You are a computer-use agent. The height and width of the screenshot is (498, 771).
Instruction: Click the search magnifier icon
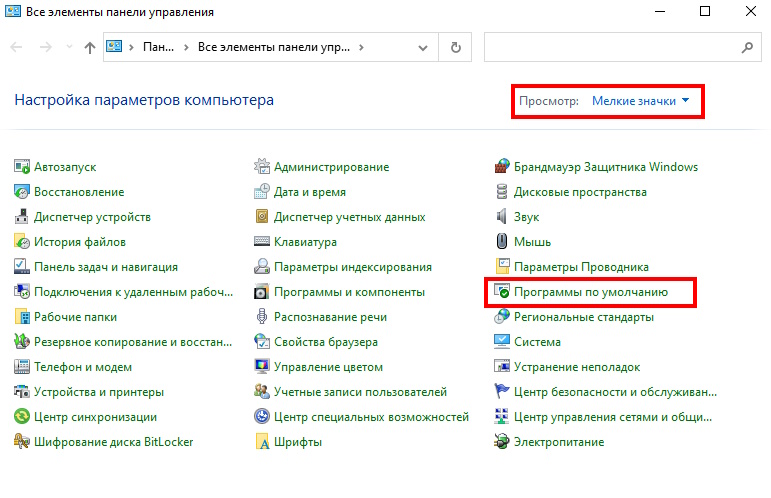tap(747, 47)
